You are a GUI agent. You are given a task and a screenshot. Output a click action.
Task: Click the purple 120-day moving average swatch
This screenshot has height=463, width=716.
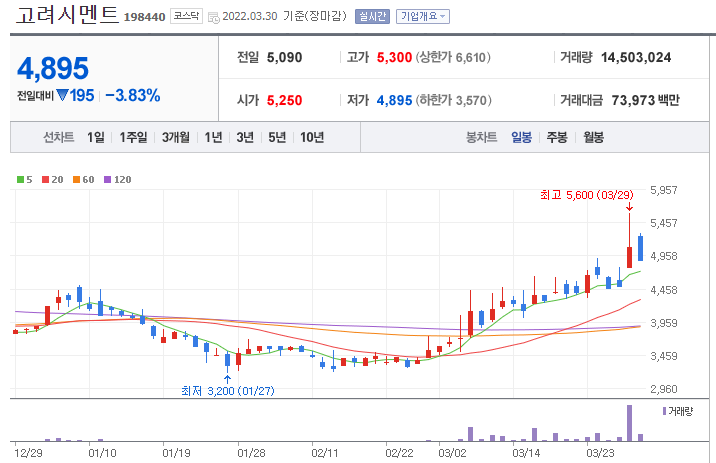[x=107, y=179]
